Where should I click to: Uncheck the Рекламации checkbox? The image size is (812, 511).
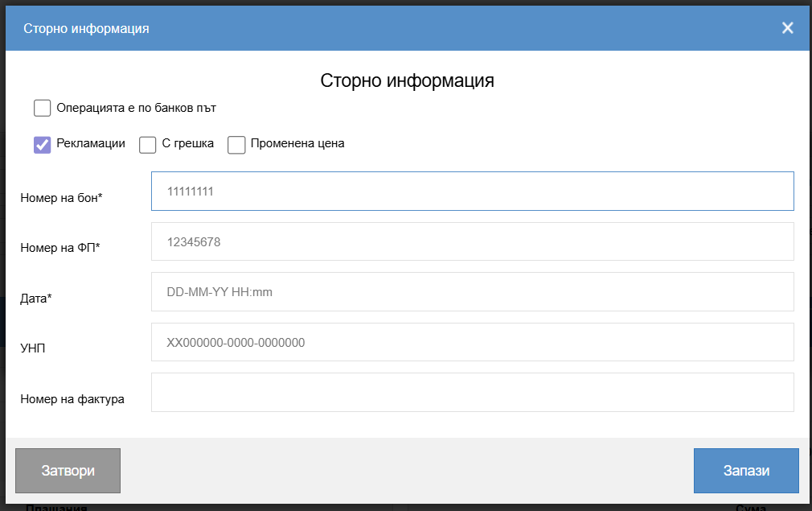(x=43, y=145)
